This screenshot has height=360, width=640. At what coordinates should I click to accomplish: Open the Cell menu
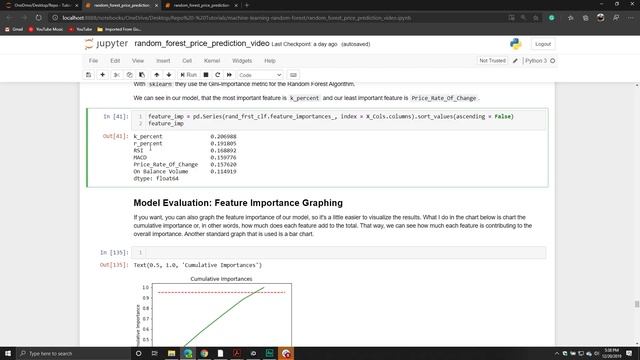tap(187, 61)
